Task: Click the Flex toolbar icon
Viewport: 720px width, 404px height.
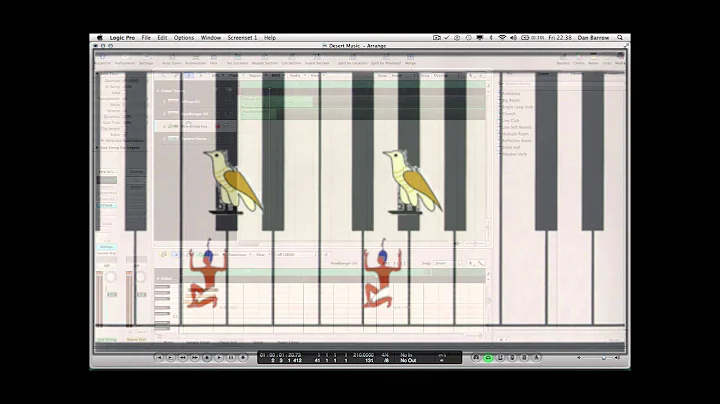Action: point(214,58)
